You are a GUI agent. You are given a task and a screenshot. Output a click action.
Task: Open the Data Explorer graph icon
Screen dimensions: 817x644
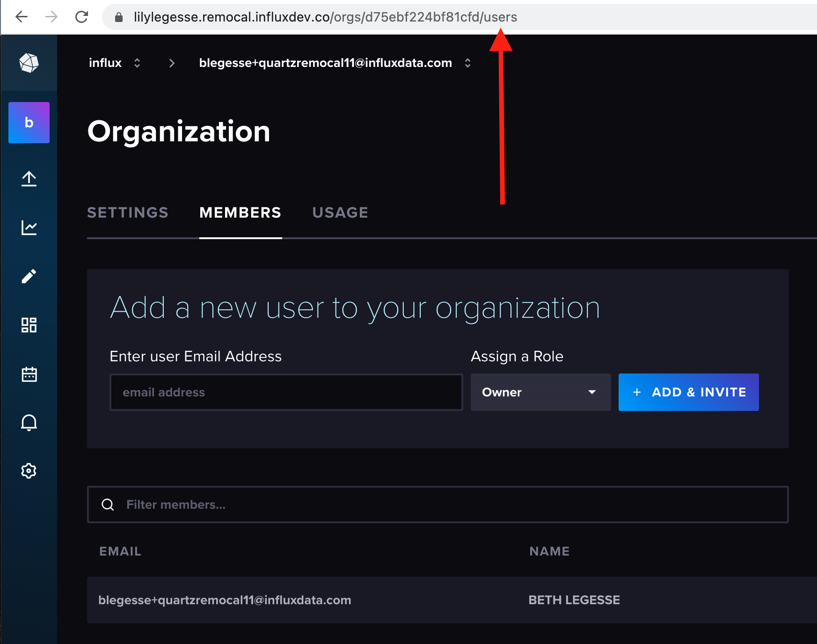pos(29,227)
